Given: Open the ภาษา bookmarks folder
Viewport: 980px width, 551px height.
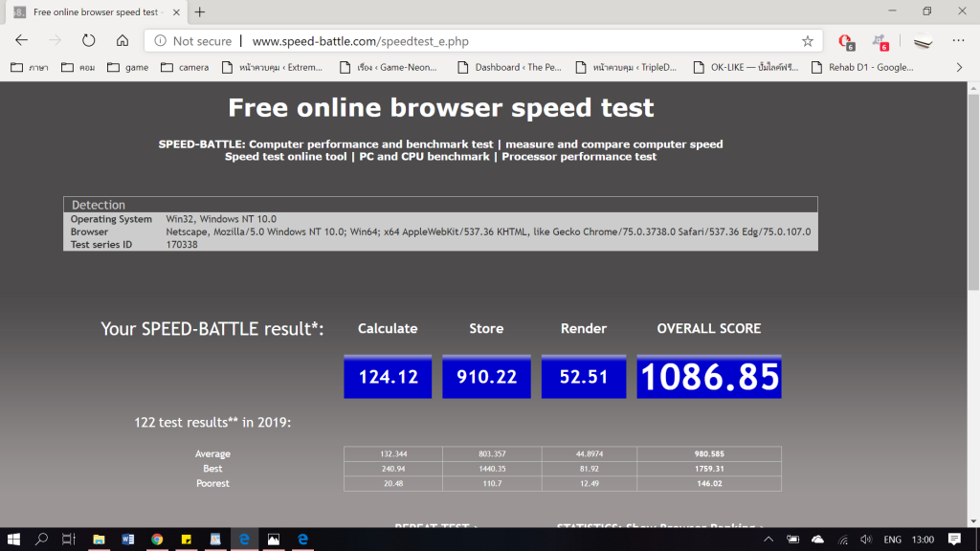Looking at the screenshot, I should click(30, 68).
